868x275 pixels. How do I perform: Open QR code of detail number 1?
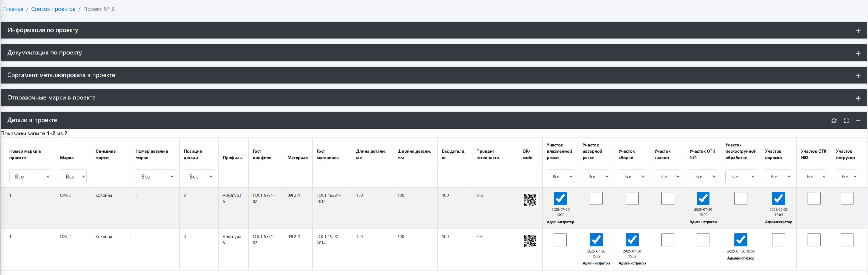[530, 199]
